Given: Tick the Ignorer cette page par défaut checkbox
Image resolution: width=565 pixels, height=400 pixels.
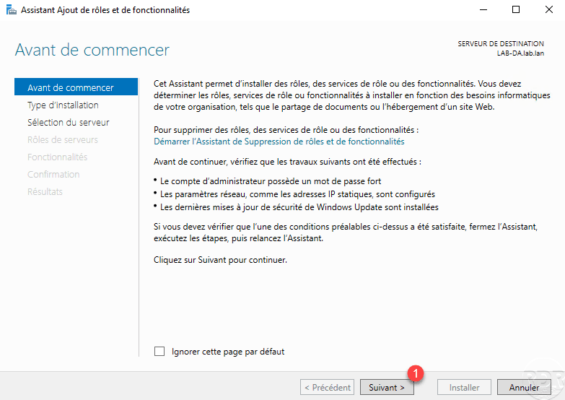Looking at the screenshot, I should (159, 351).
